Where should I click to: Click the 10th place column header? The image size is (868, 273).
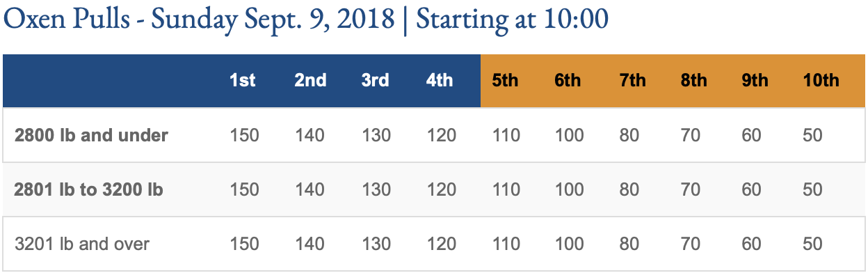pyautogui.click(x=821, y=81)
